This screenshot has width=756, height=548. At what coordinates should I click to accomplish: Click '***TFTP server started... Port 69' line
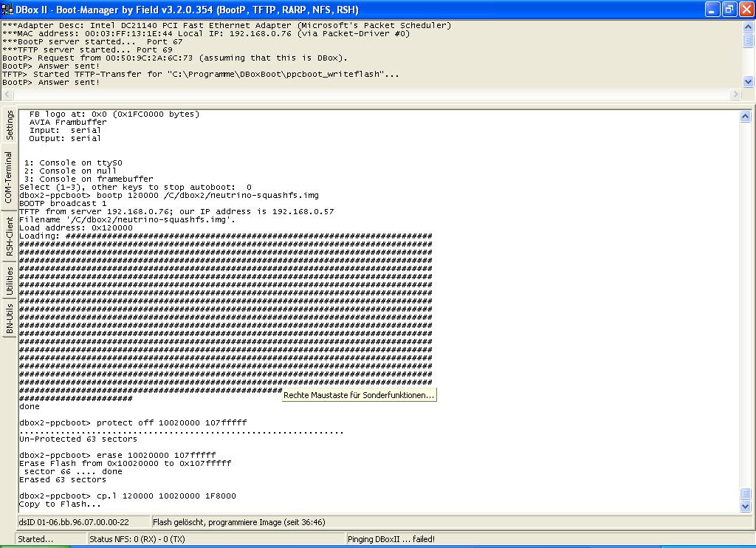pyautogui.click(x=87, y=49)
